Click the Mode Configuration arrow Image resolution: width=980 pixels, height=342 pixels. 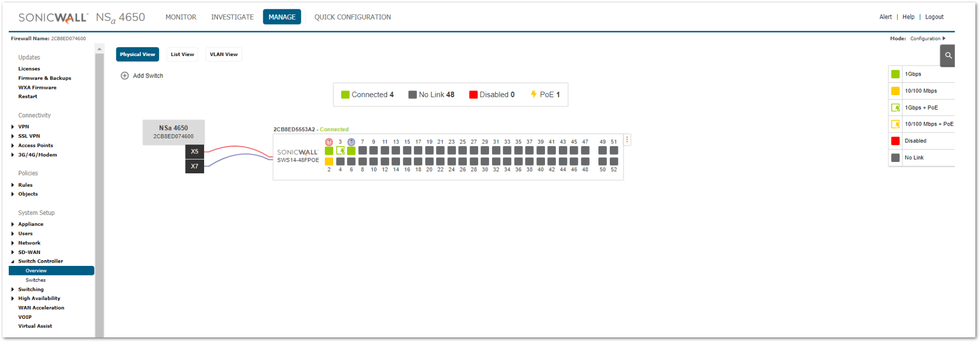pyautogui.click(x=944, y=39)
